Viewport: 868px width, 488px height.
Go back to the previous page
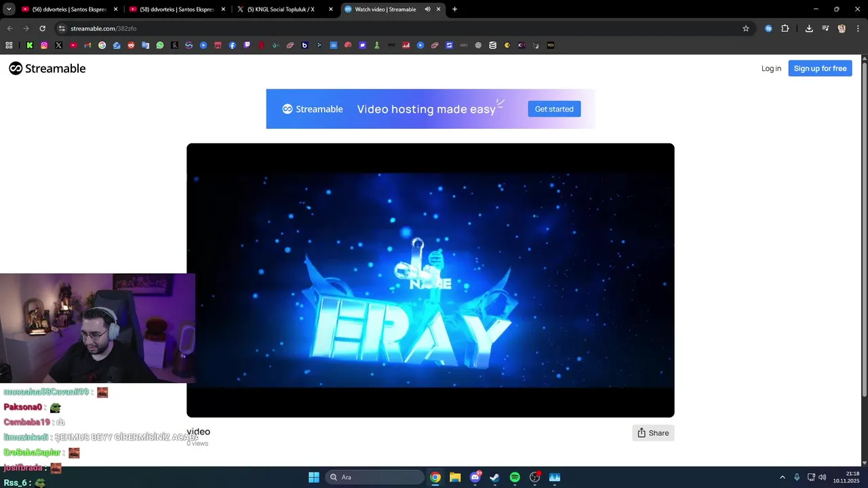(9, 28)
